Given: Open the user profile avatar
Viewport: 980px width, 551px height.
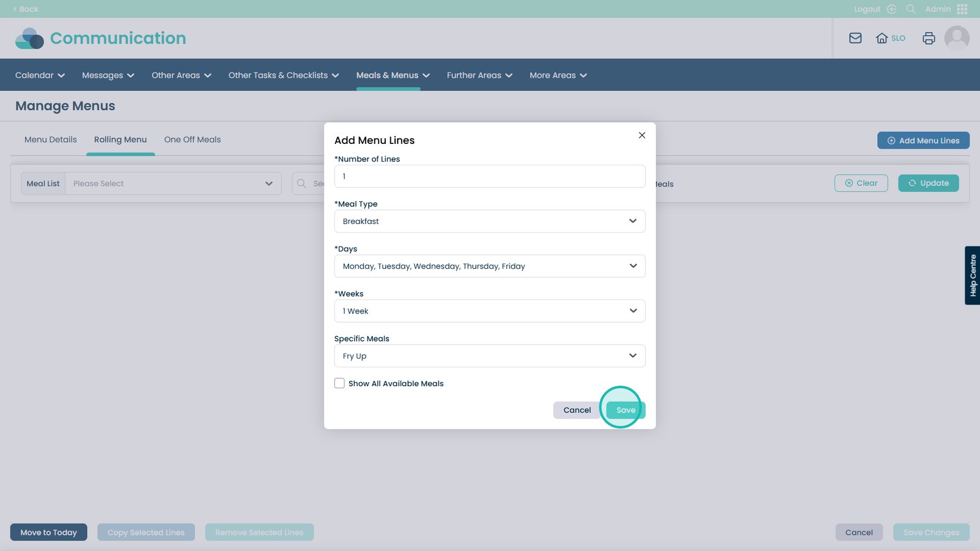Looking at the screenshot, I should click(x=956, y=38).
